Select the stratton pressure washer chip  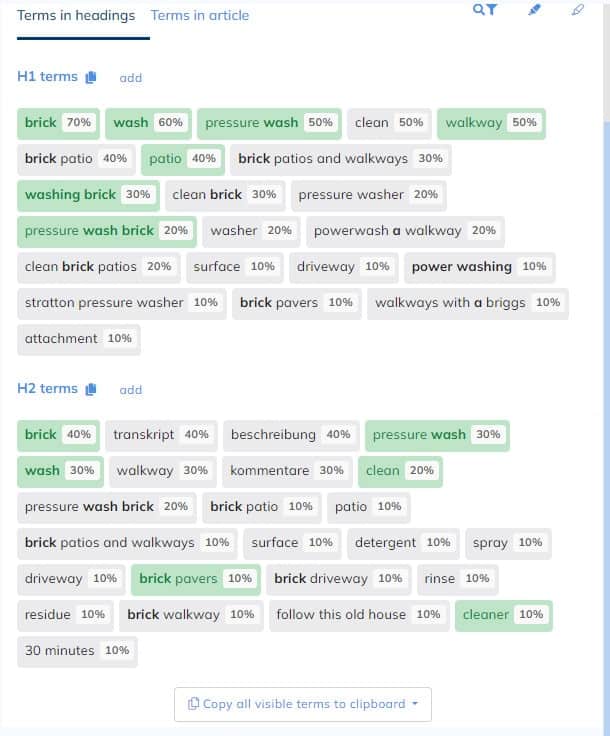coord(122,303)
